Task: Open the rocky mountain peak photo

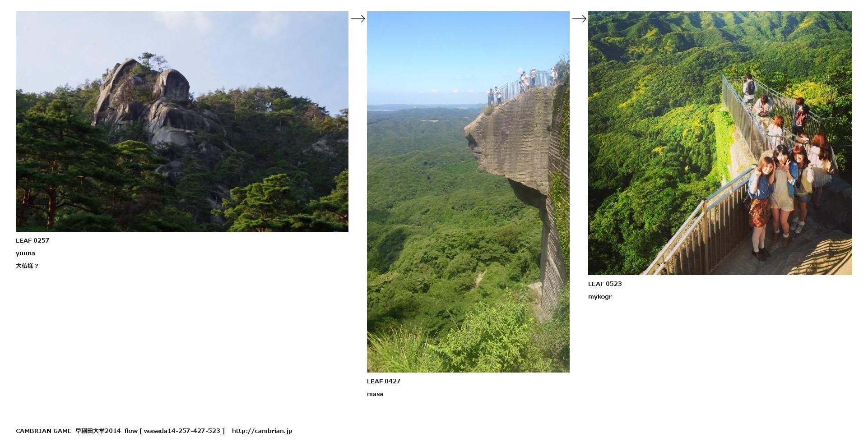Action: [x=182, y=121]
